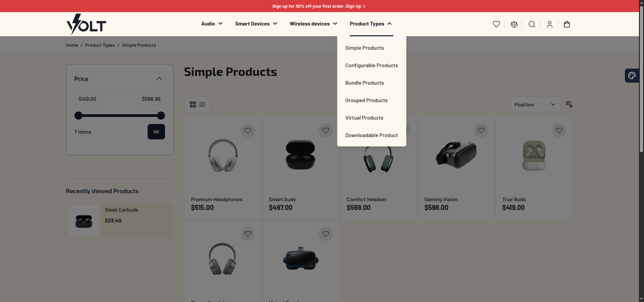Switch to list view layout icon
Image resolution: width=644 pixels, height=302 pixels.
[202, 104]
